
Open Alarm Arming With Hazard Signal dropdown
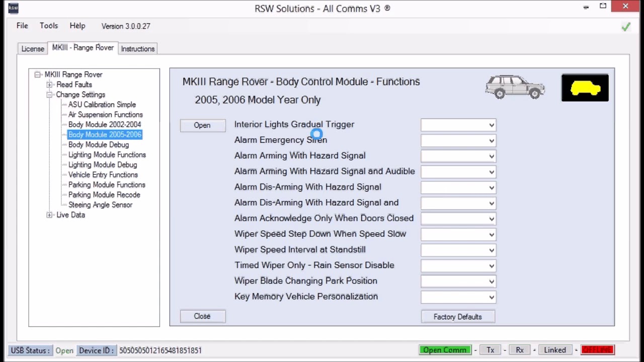pos(458,156)
